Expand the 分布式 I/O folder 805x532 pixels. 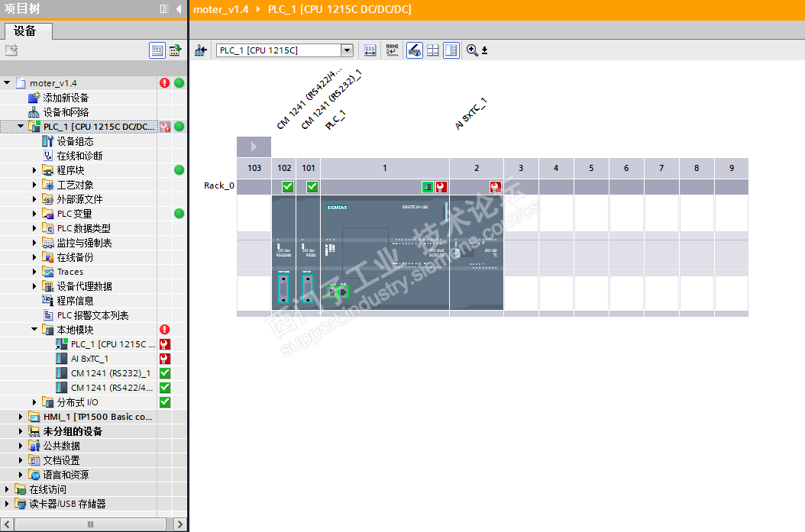coord(34,402)
